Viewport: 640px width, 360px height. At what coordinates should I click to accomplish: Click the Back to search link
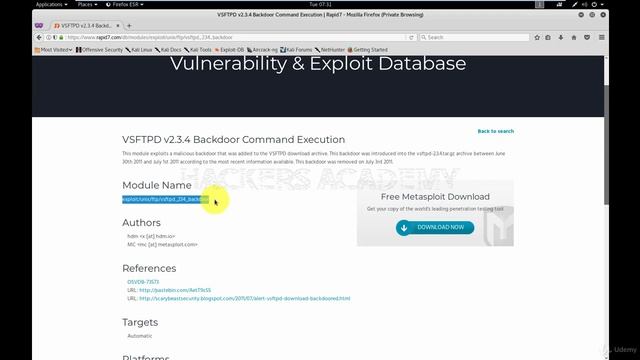point(496,131)
